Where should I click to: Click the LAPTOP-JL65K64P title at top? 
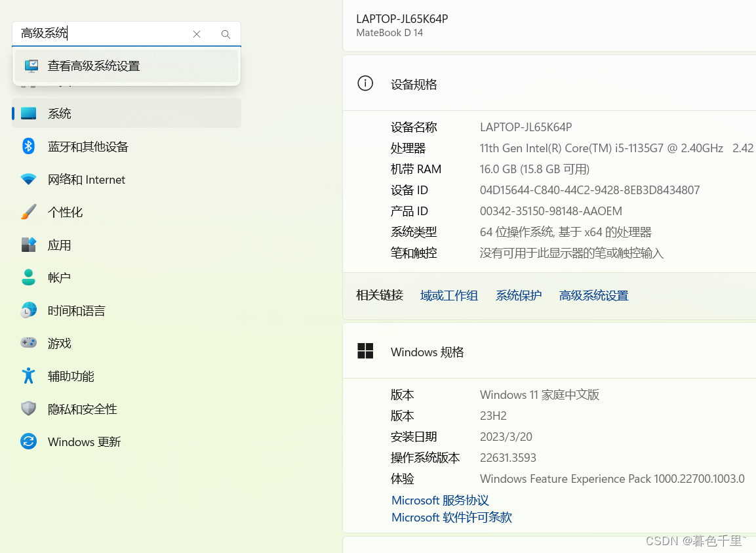click(x=402, y=19)
